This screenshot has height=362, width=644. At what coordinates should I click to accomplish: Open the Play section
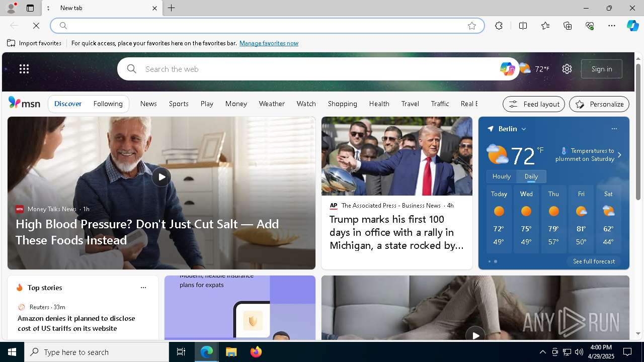(x=207, y=104)
